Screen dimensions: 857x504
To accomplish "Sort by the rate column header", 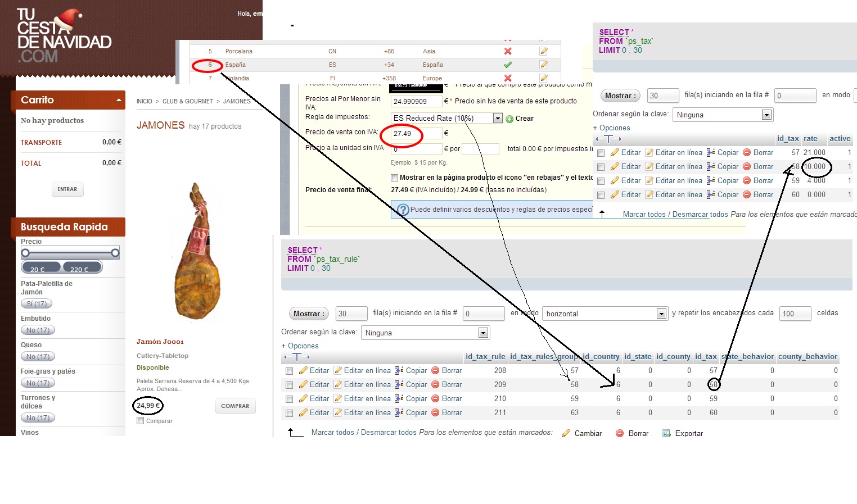I will [x=810, y=139].
